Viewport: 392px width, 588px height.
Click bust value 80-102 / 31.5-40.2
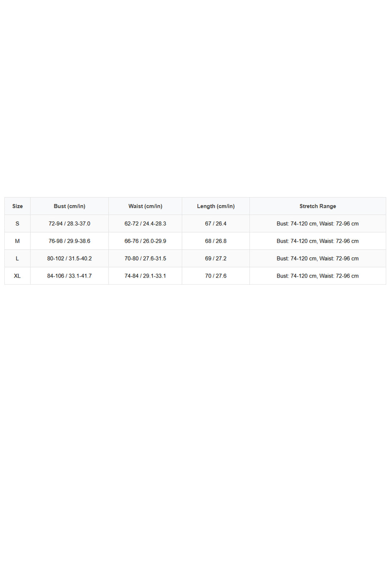click(x=69, y=258)
